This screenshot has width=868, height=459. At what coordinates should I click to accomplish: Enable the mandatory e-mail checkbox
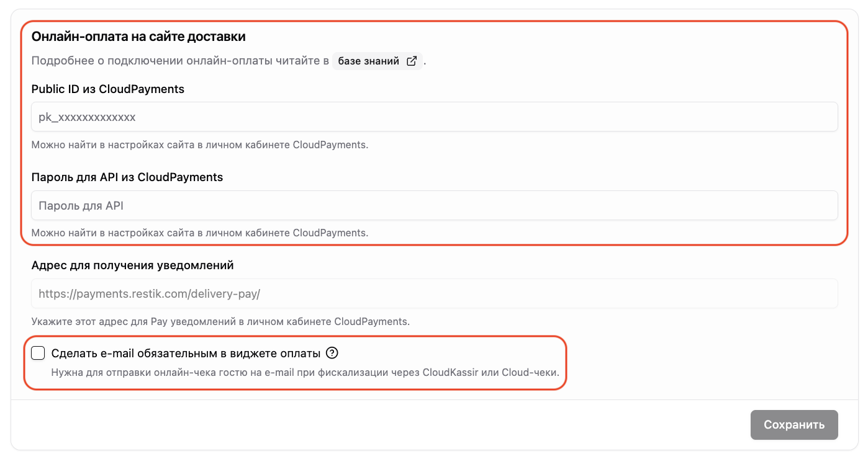tap(38, 354)
